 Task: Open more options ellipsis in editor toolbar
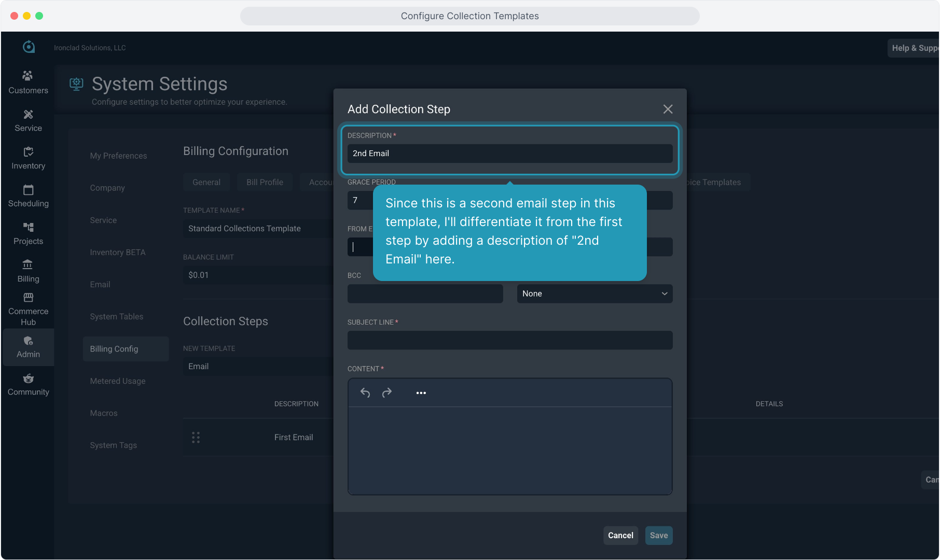pyautogui.click(x=421, y=393)
